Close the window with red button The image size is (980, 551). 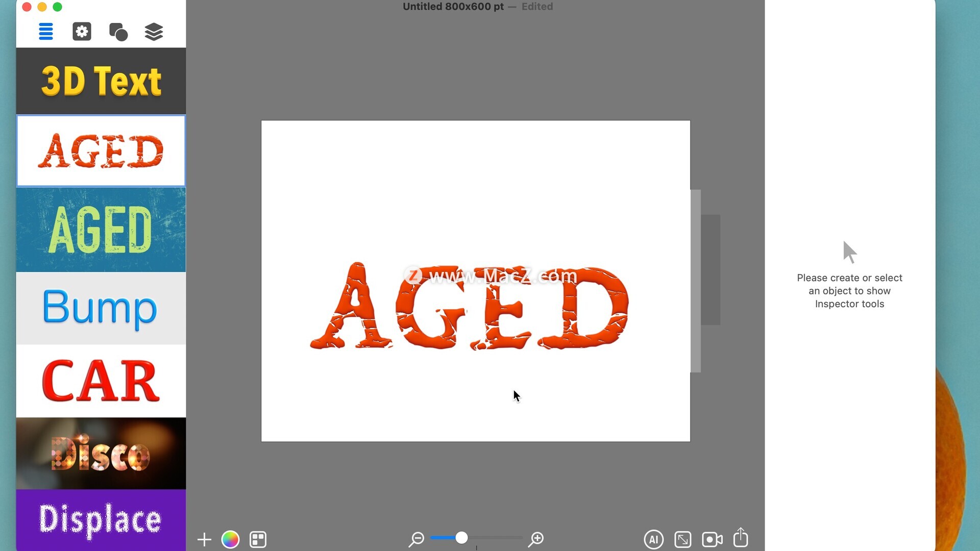pyautogui.click(x=27, y=7)
